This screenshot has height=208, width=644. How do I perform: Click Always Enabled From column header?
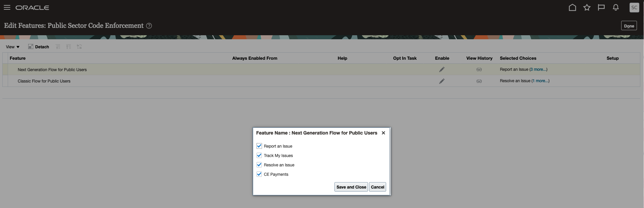tap(255, 58)
